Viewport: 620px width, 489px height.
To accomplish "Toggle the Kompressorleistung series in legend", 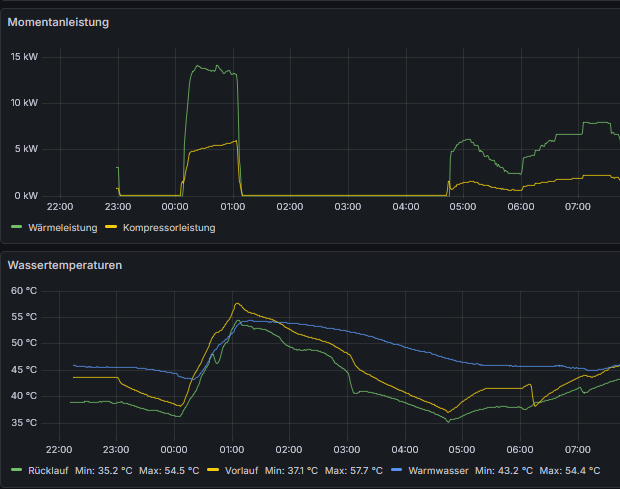I will (169, 228).
